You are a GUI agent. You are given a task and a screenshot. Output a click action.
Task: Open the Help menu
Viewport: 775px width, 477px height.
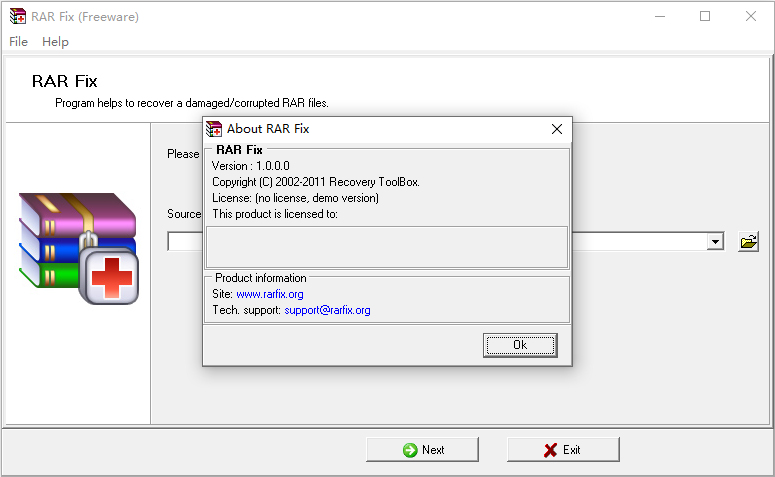point(56,42)
